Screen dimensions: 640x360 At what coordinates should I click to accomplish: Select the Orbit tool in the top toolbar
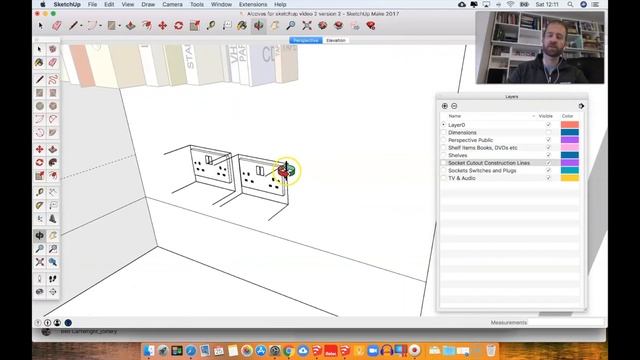(259, 25)
